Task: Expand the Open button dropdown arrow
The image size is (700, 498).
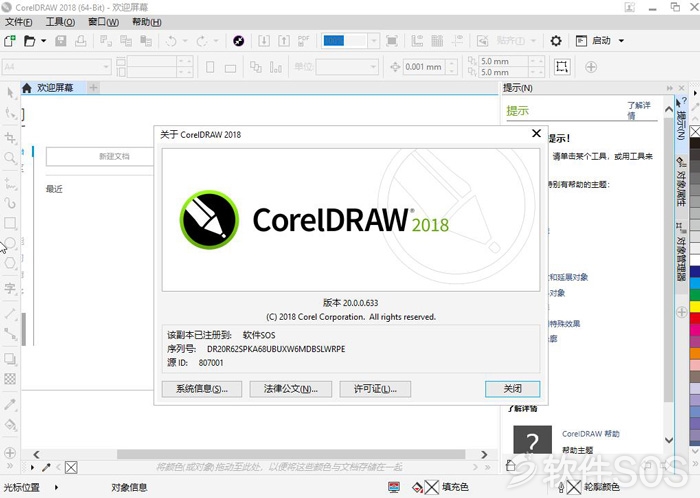Action: point(43,41)
